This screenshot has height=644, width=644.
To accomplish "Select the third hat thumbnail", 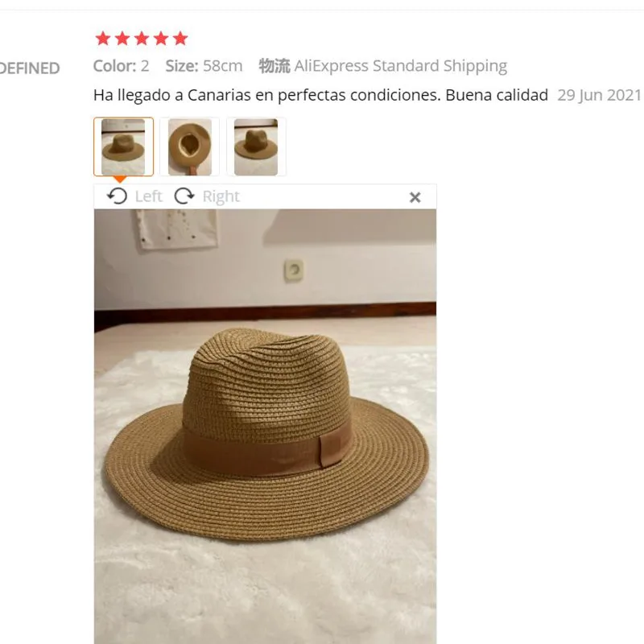I will [x=256, y=147].
